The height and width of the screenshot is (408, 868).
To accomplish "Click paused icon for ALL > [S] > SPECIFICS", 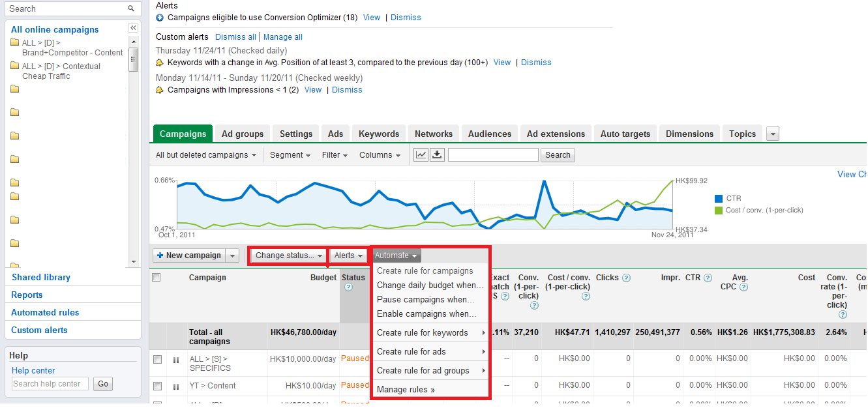I will click(175, 359).
